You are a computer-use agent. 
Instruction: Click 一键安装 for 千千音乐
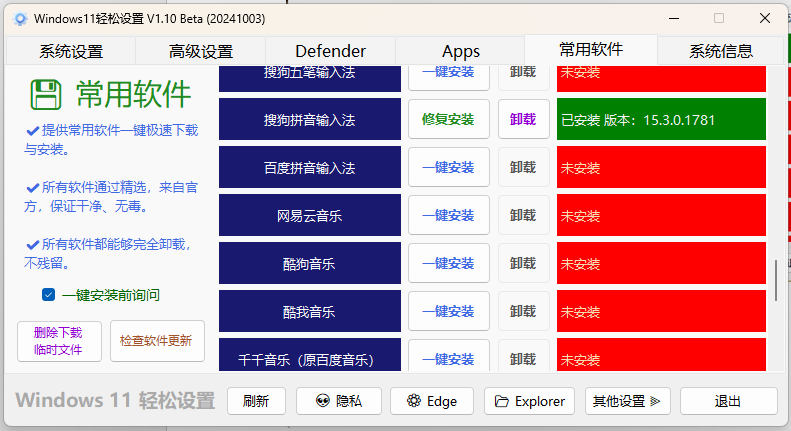(x=448, y=356)
